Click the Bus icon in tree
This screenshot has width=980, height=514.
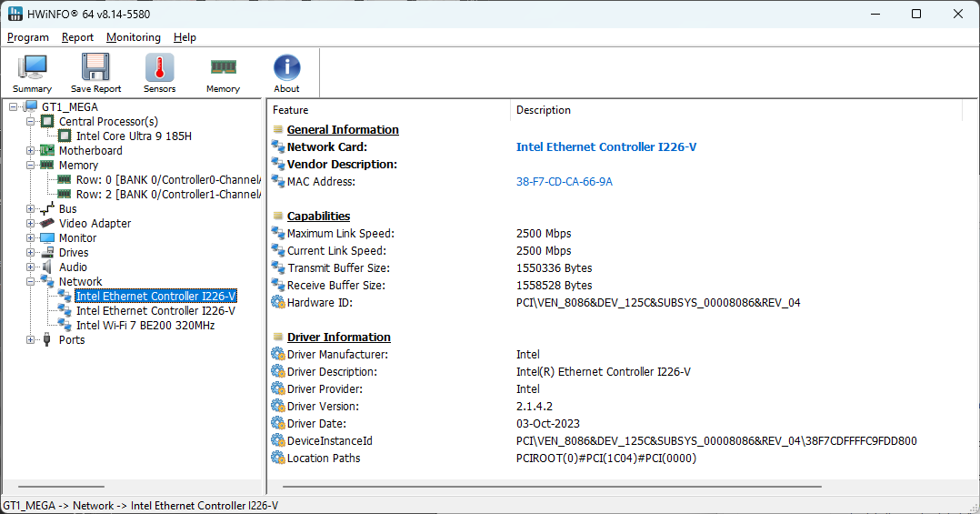(x=47, y=209)
